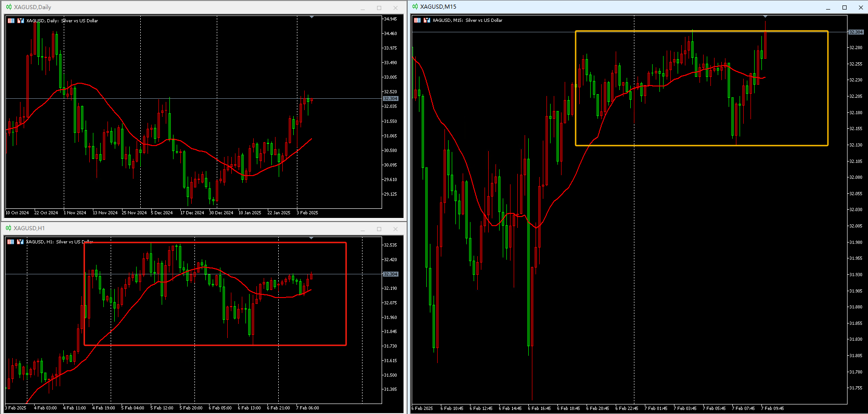Click the 32.304 current price tag on M15 chart

tap(856, 32)
